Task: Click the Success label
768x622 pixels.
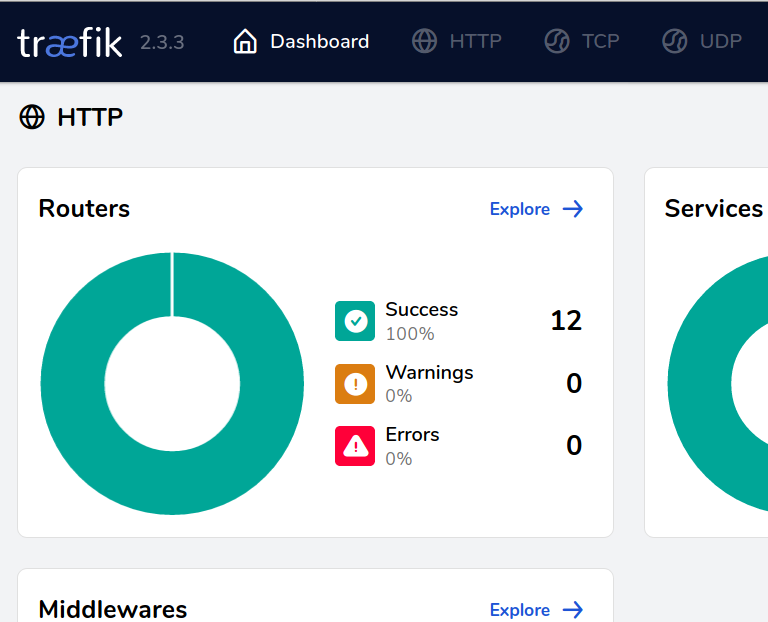Action: 422,310
